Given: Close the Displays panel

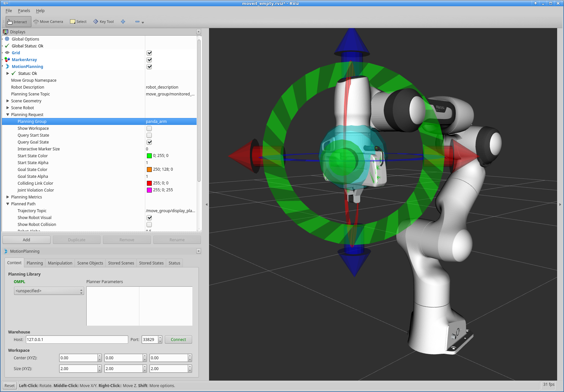Looking at the screenshot, I should click(x=198, y=32).
